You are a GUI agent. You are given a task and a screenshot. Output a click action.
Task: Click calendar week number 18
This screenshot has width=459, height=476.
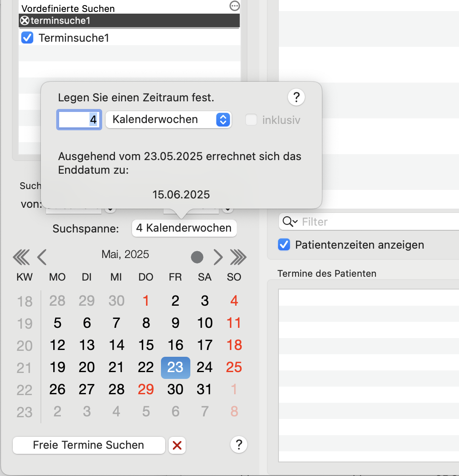pyautogui.click(x=25, y=301)
